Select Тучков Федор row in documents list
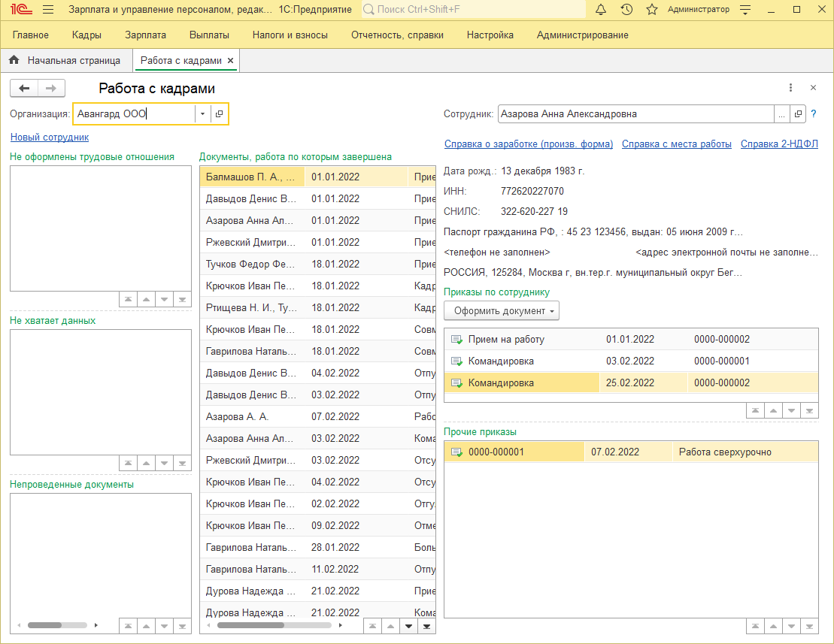 (251, 265)
